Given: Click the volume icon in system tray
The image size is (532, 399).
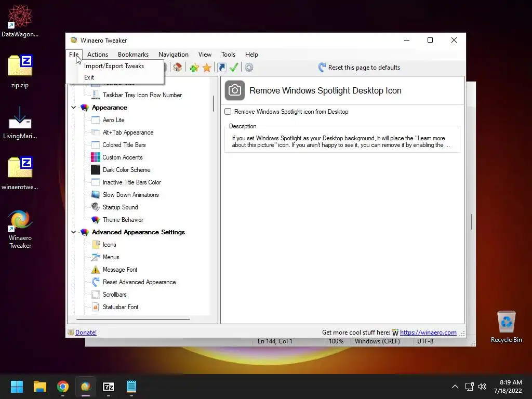Looking at the screenshot, I should pyautogui.click(x=482, y=387).
